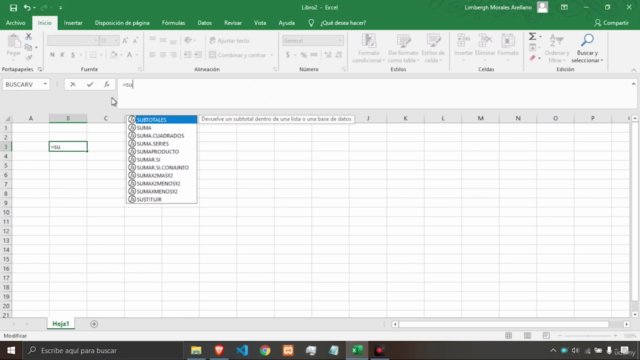This screenshot has height=360, width=640.
Task: Open Google Chrome from the taskbar
Action: [265, 350]
